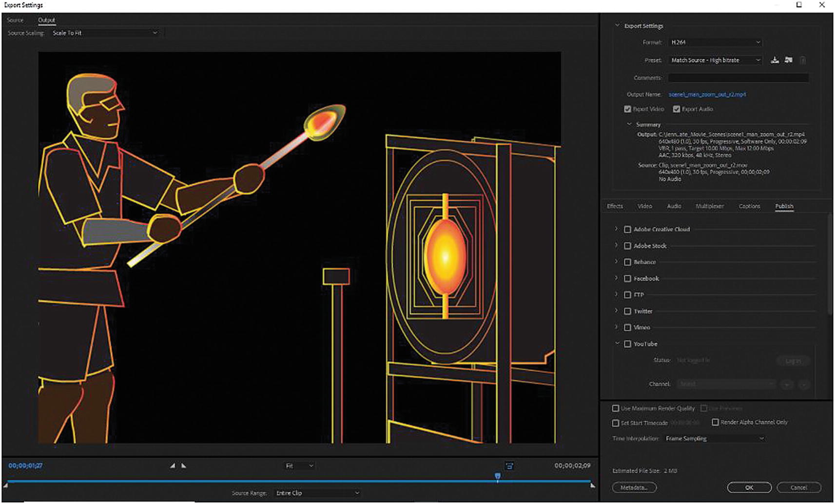Click the Delete Preset trash icon
The height and width of the screenshot is (504, 835).
802,60
